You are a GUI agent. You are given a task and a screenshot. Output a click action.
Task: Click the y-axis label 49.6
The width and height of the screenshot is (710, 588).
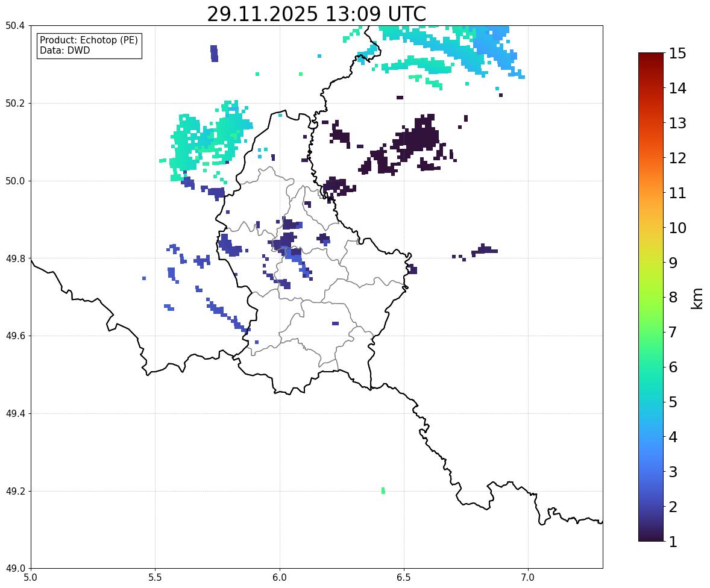pyautogui.click(x=14, y=336)
